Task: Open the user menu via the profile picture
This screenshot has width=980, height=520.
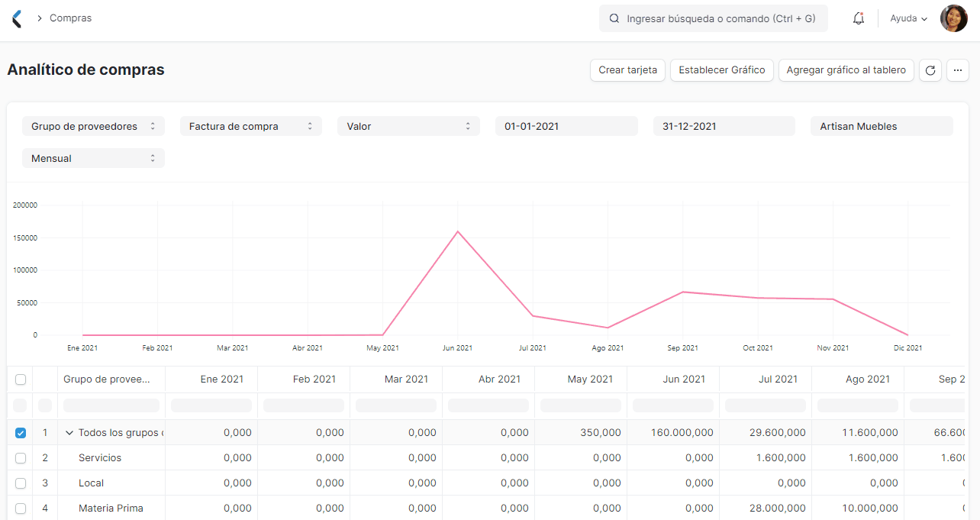Action: point(953,18)
